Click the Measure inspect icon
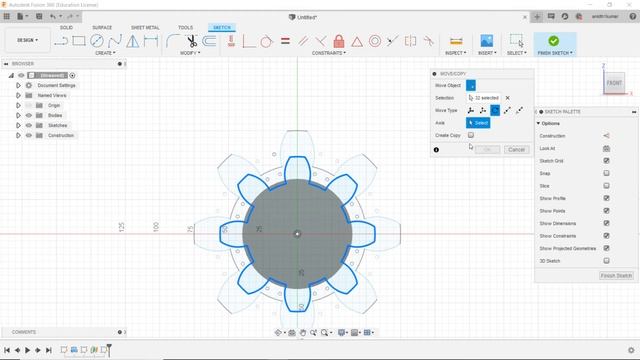Image resolution: width=640 pixels, height=360 pixels. (x=456, y=41)
